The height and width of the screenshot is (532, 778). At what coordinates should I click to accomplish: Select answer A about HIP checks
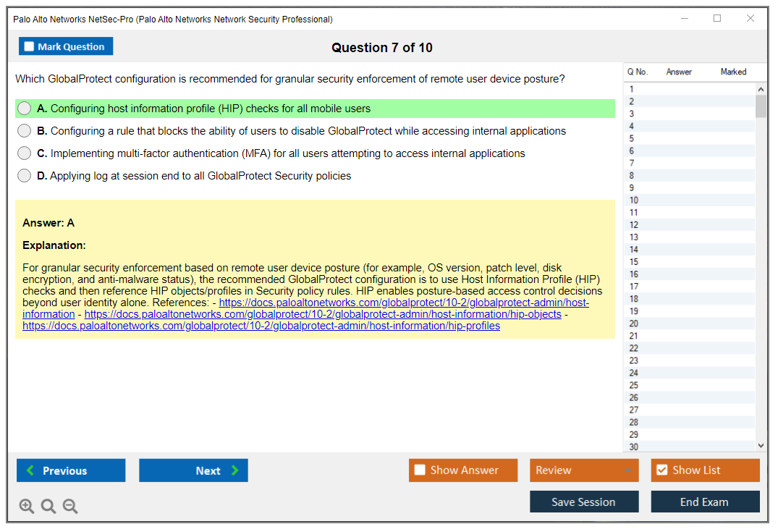click(25, 109)
